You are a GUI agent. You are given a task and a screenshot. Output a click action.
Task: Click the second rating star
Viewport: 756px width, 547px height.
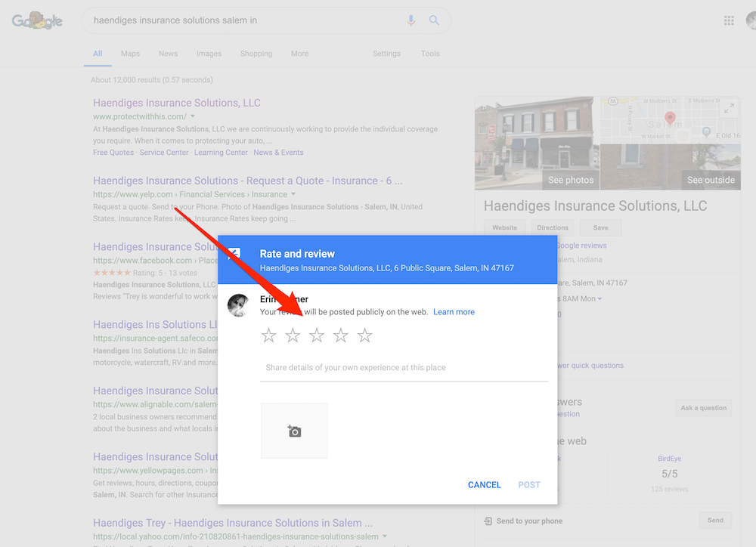[x=293, y=335]
